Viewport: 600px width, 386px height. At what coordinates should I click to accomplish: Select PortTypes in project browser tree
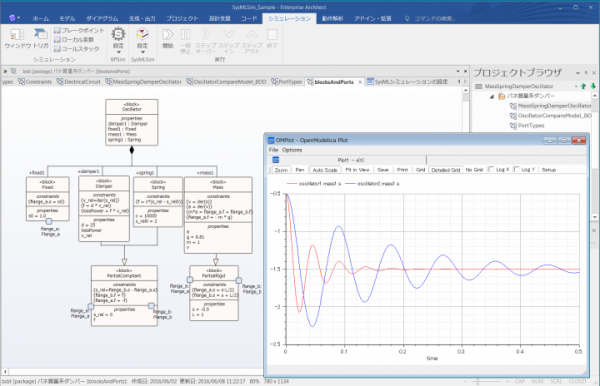click(527, 126)
